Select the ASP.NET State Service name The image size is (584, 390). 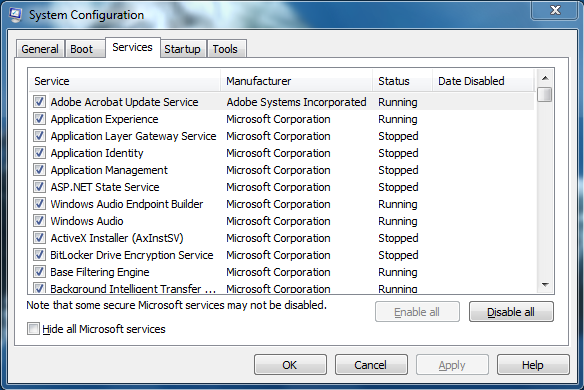(105, 187)
